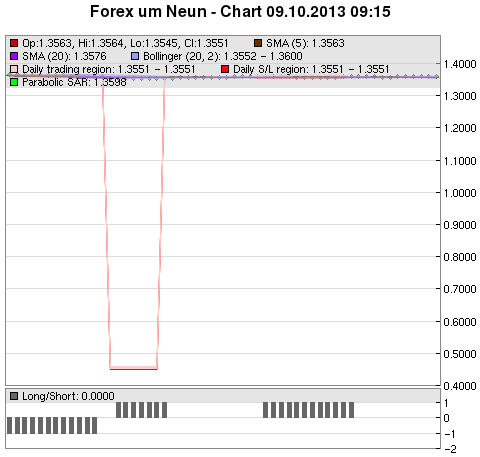Viewport: 480px width, 457px height.
Task: Click the 0.4000 price axis label
Action: tap(460, 386)
